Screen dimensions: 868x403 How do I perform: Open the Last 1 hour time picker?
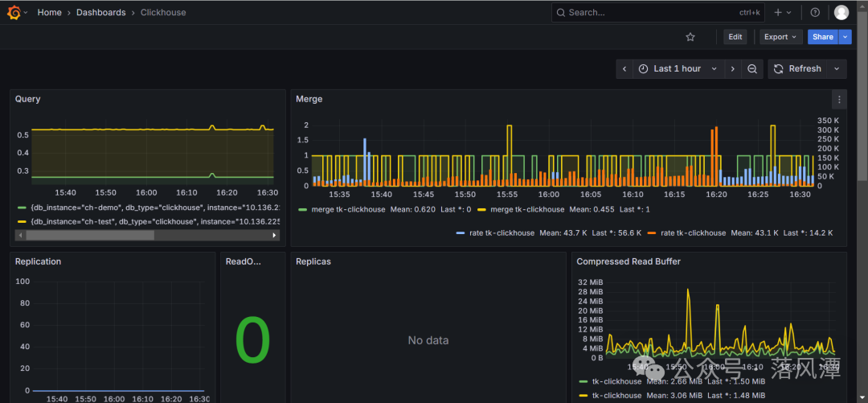coord(678,68)
